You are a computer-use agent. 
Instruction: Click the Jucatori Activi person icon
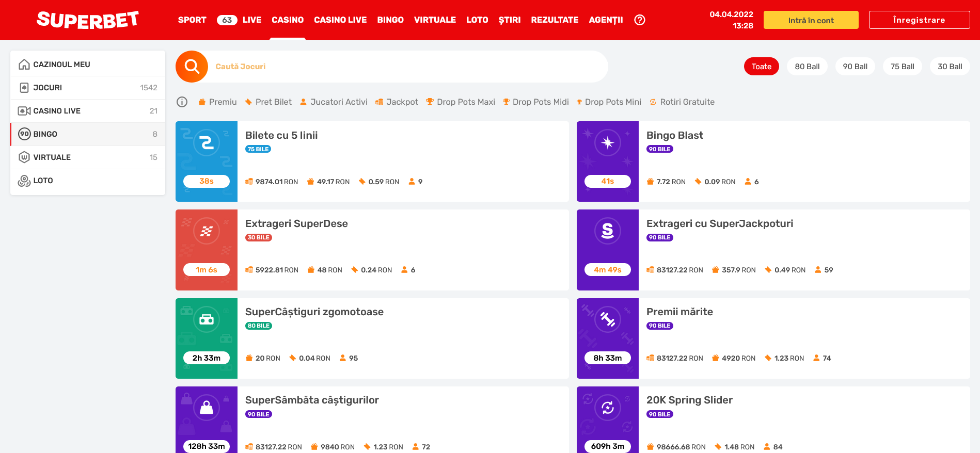304,102
